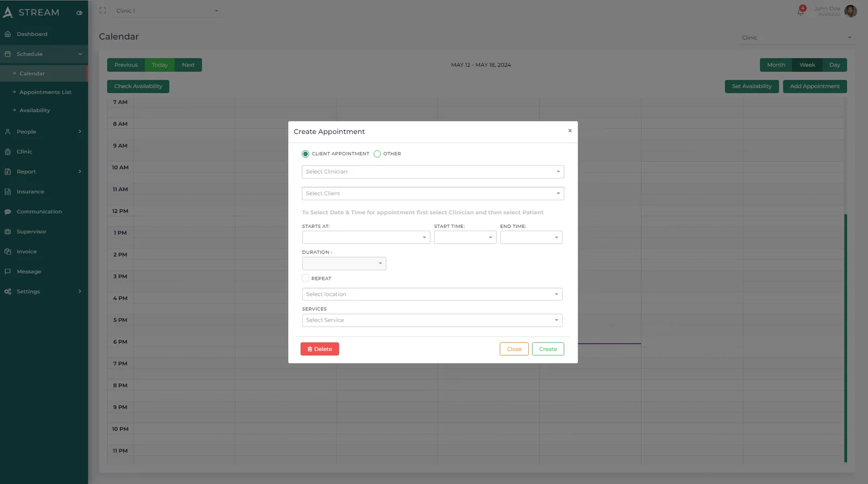Screen dimensions: 868x484
Task: Click the Schedule calendar icon in sidebar
Action: pos(8,54)
